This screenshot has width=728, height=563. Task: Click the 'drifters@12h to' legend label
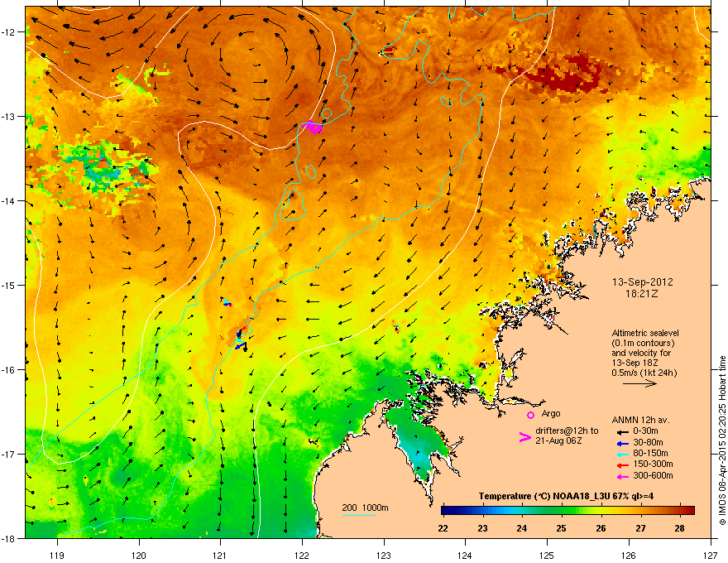pos(567,431)
